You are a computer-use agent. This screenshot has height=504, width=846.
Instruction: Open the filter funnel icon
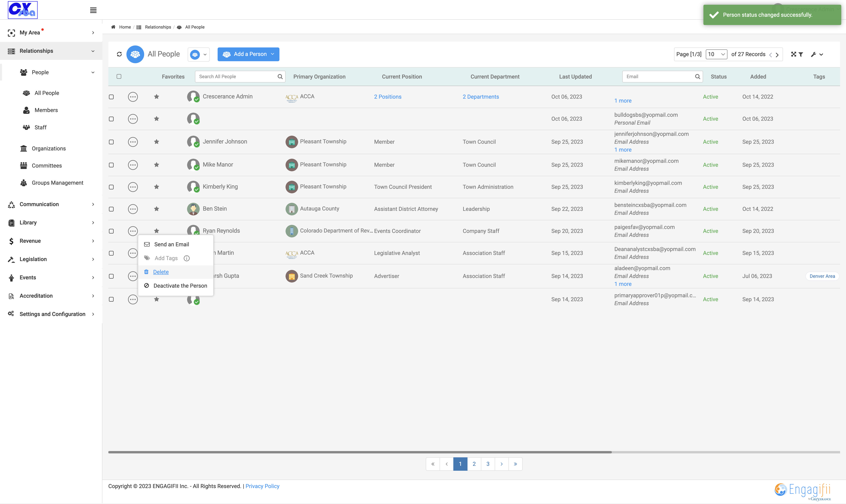801,54
